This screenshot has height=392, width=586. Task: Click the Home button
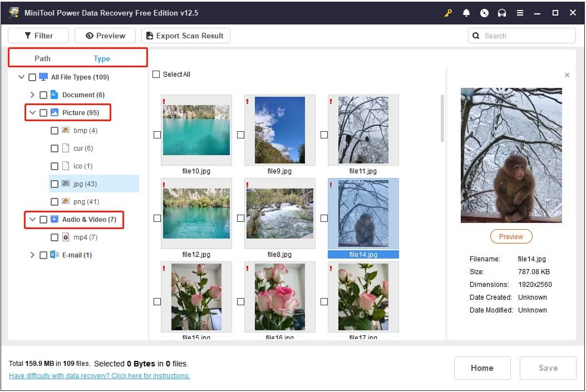pyautogui.click(x=482, y=368)
